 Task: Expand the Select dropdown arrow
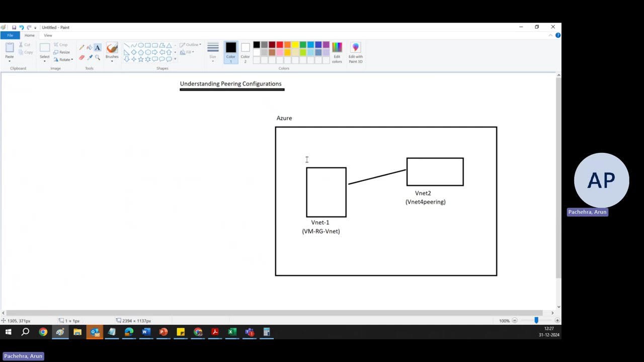tap(44, 60)
